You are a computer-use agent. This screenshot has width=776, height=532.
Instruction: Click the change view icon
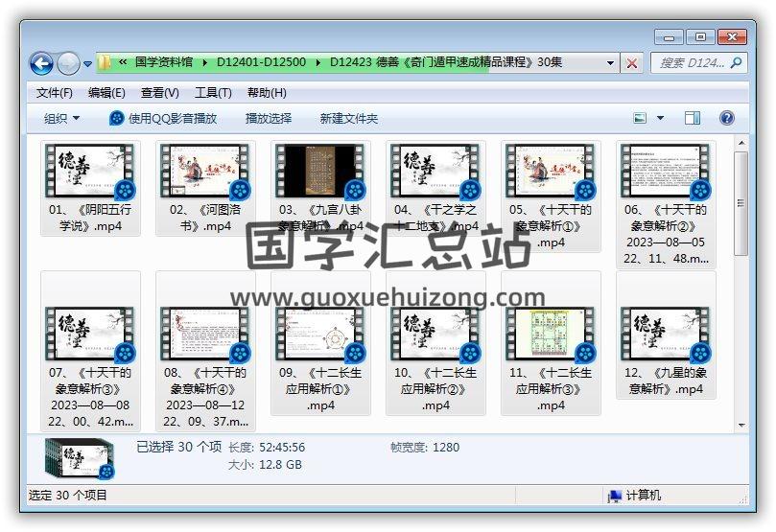[640, 118]
